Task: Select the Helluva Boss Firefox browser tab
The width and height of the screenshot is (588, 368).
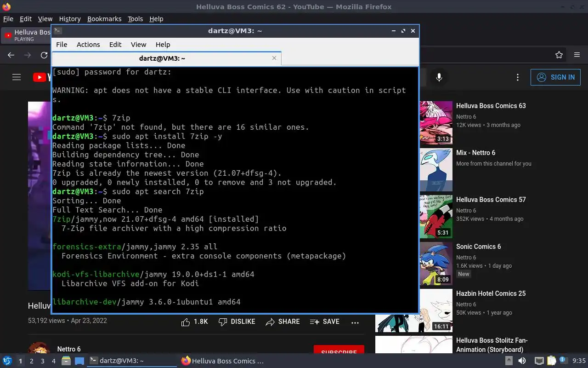Action: [x=27, y=35]
